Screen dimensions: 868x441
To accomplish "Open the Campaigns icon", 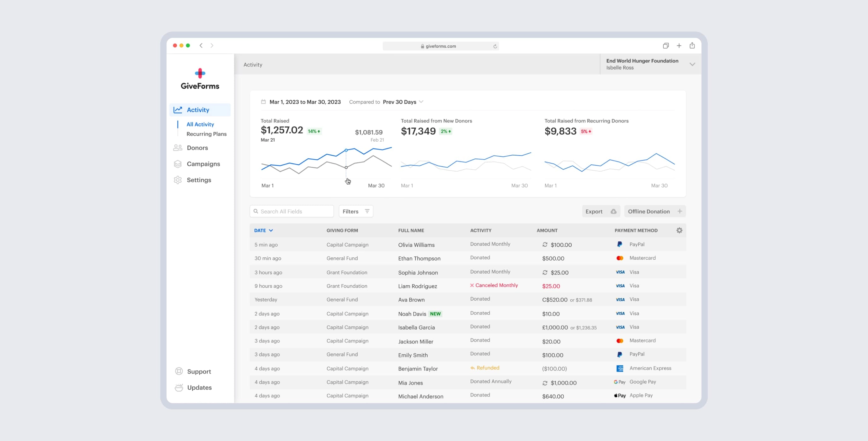I will pos(178,164).
